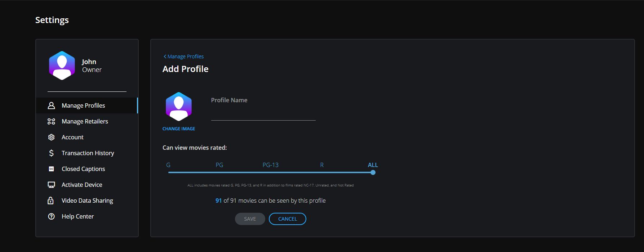Click the Manage Retailers icon in sidebar

point(52,121)
